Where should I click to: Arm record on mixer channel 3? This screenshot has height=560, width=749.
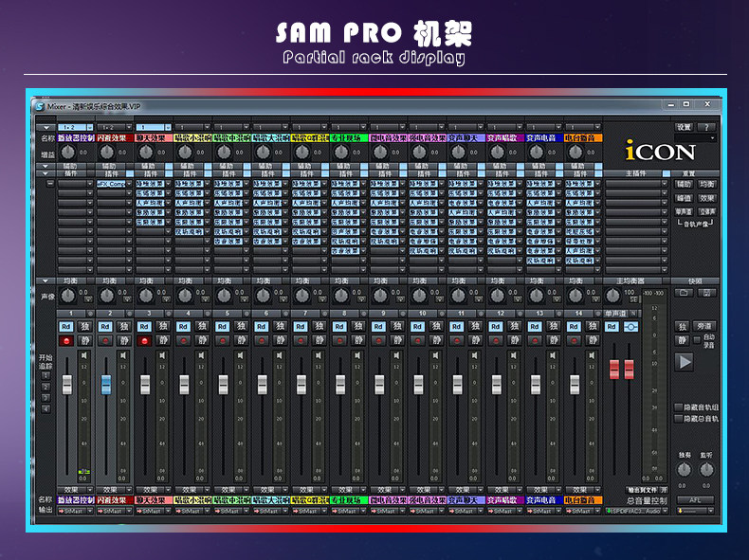pos(144,340)
